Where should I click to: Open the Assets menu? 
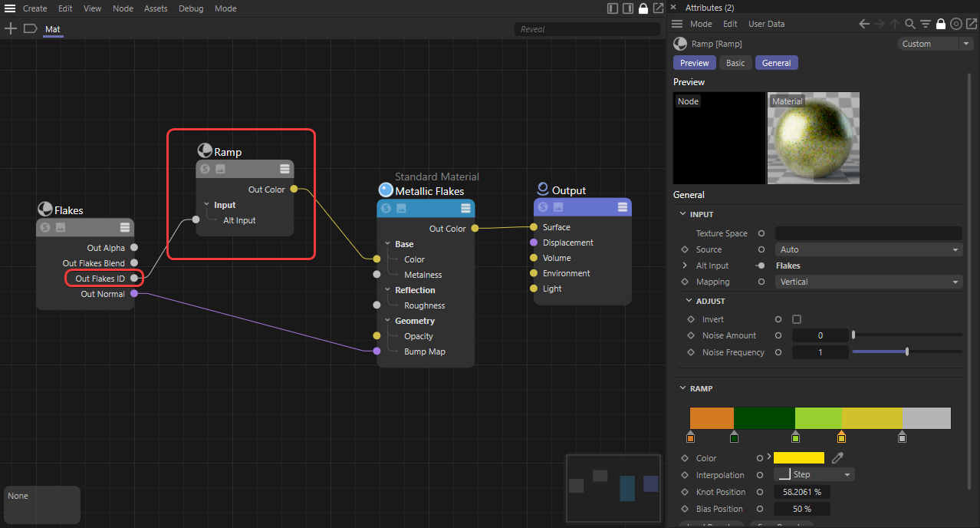156,8
